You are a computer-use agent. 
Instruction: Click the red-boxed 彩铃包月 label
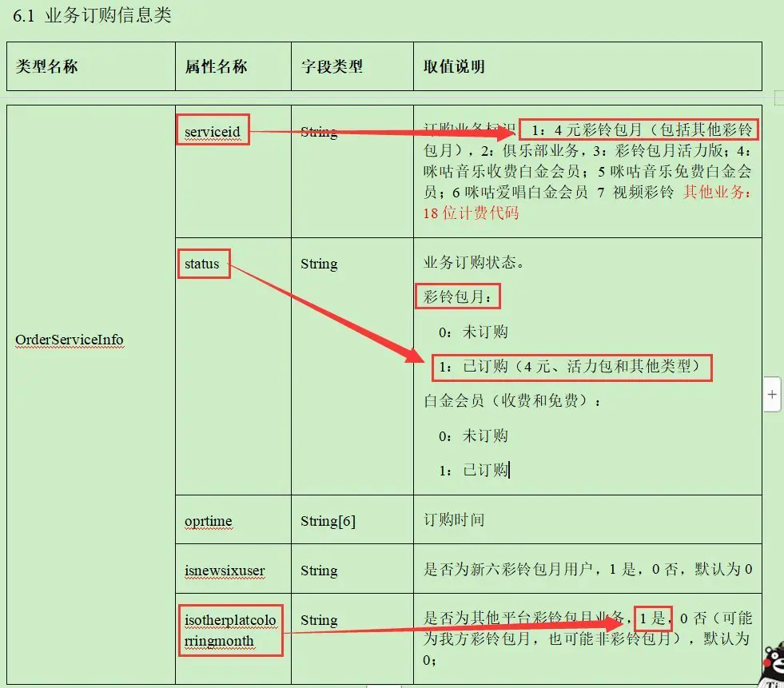tap(457, 296)
